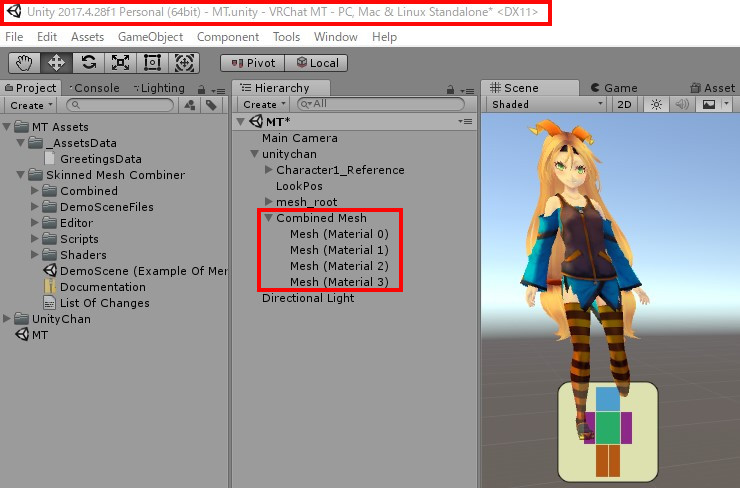This screenshot has width=740, height=488.
Task: Expand the Combined folder
Action: pyautogui.click(x=34, y=191)
